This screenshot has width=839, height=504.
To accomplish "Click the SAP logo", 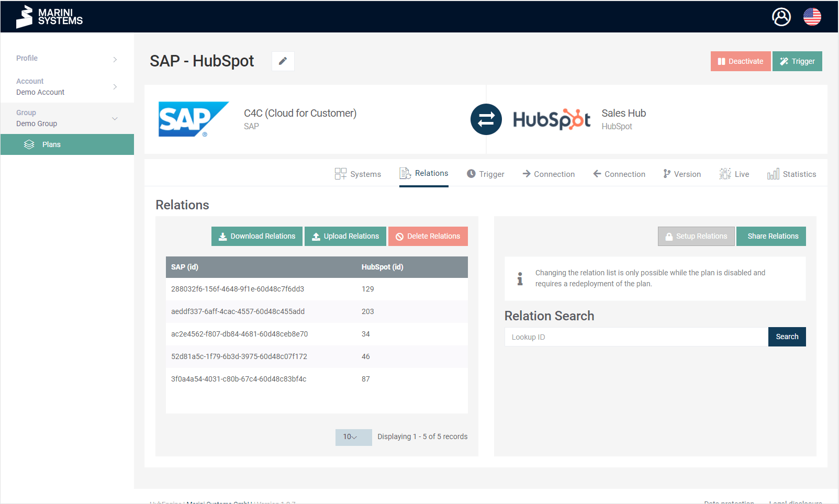I will pyautogui.click(x=194, y=119).
